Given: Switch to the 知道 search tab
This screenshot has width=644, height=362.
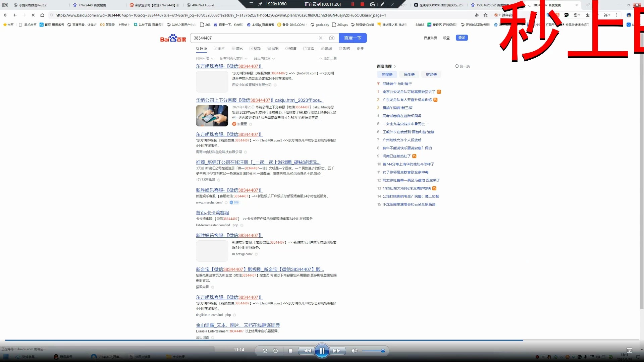Looking at the screenshot, I should click(291, 49).
